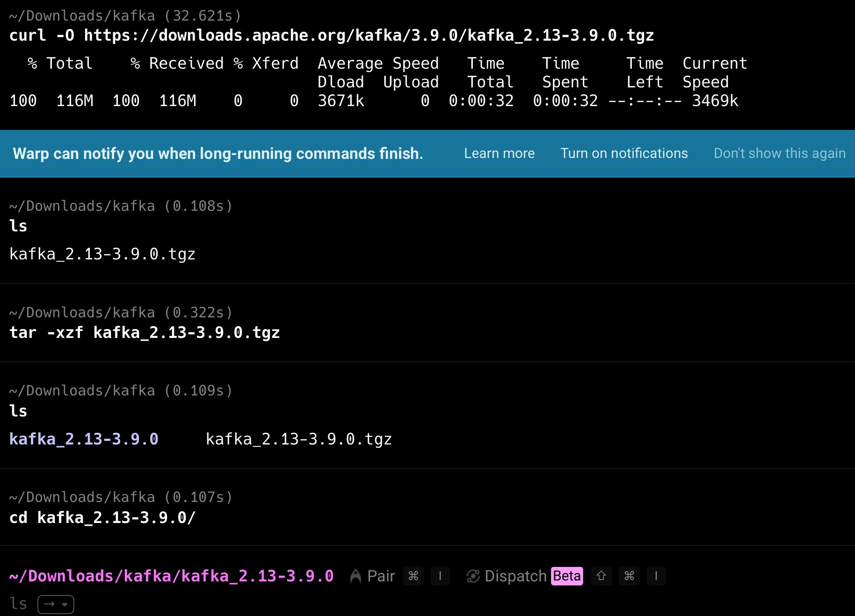Click the pink Beta badge
Viewport: 855px width, 616px height.
point(567,576)
